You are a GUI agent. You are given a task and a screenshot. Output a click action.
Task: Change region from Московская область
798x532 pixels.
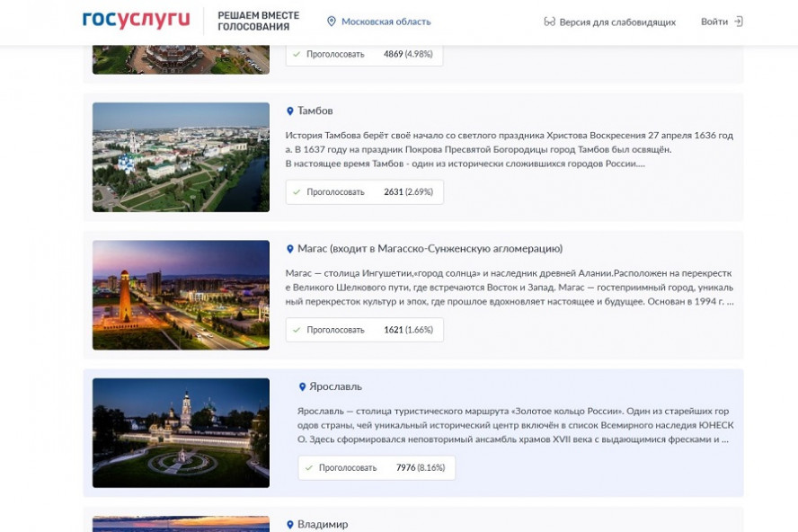click(386, 22)
